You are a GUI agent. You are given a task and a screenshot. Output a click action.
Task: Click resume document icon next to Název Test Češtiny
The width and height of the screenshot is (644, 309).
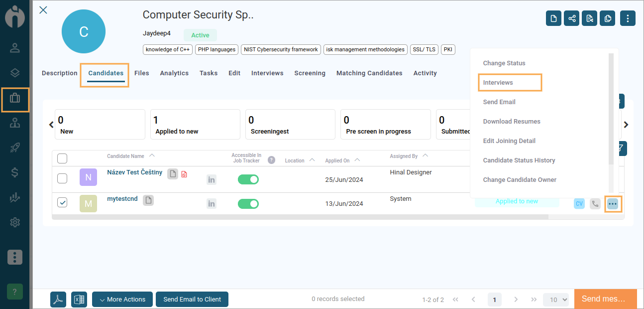172,174
